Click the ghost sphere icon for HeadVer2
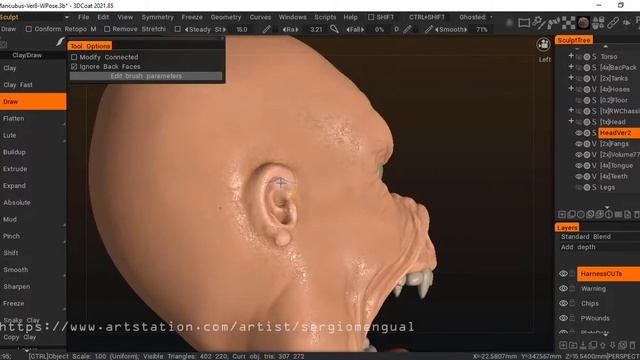 587,133
